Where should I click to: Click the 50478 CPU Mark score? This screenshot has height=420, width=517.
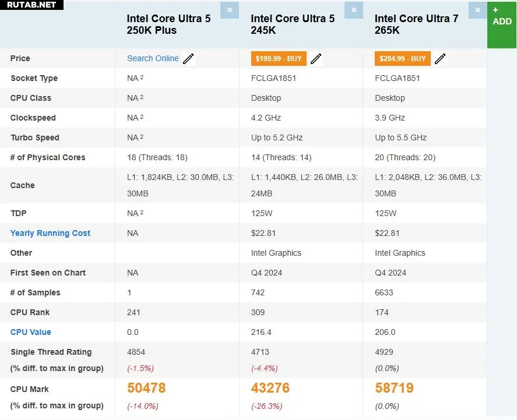coord(146,388)
